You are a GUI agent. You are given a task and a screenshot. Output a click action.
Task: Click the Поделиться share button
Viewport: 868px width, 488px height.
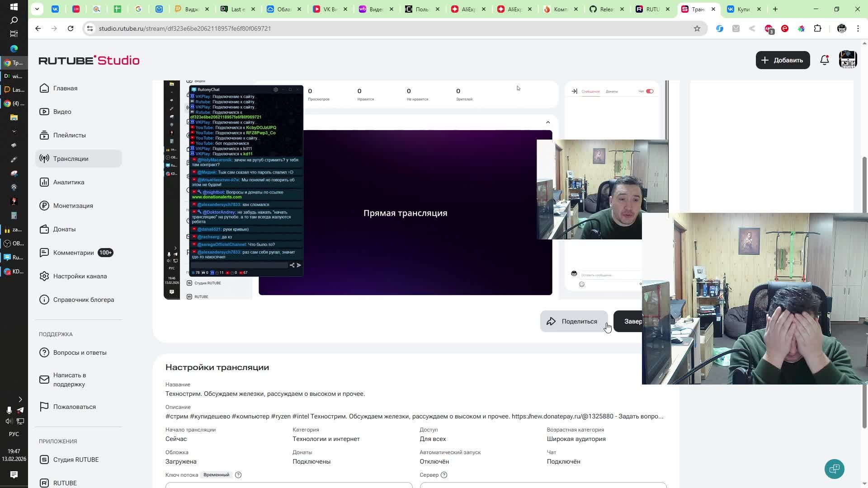573,321
